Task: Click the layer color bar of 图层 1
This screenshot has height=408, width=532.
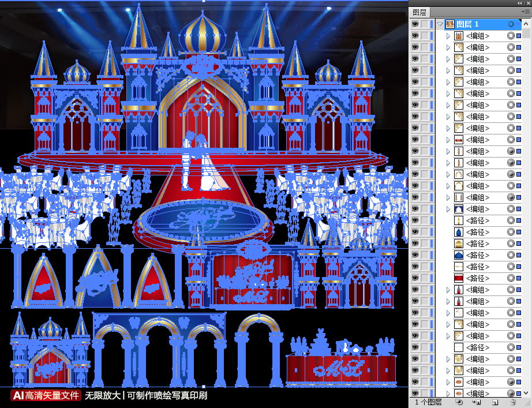Action: pyautogui.click(x=432, y=24)
